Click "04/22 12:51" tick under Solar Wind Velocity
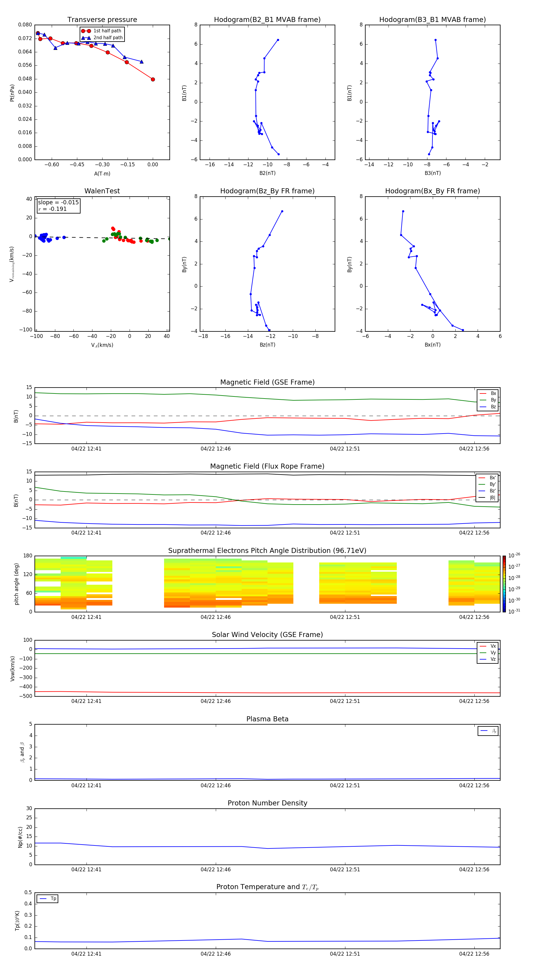The height and width of the screenshot is (980, 535). pyautogui.click(x=345, y=701)
